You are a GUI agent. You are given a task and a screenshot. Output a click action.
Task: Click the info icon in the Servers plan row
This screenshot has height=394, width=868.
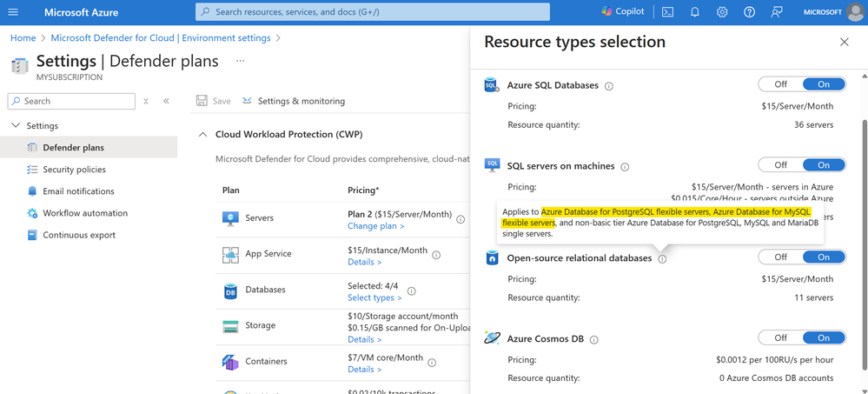461,219
